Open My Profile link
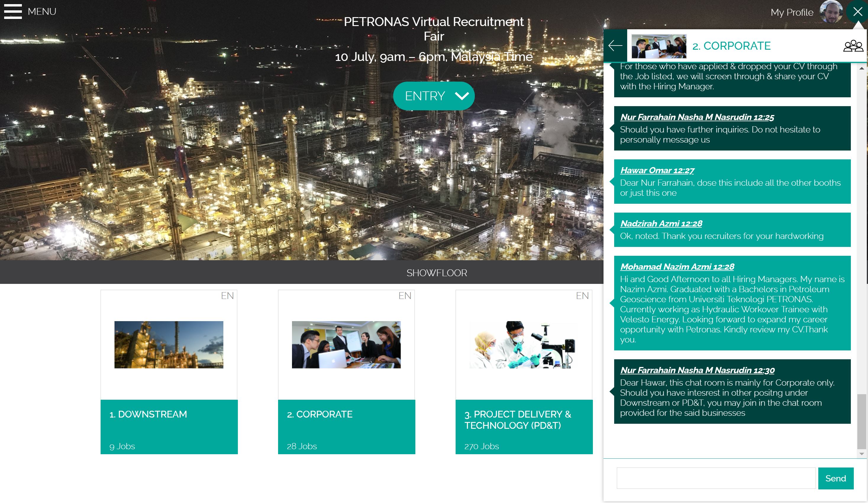The width and height of the screenshot is (868, 503). tap(792, 12)
